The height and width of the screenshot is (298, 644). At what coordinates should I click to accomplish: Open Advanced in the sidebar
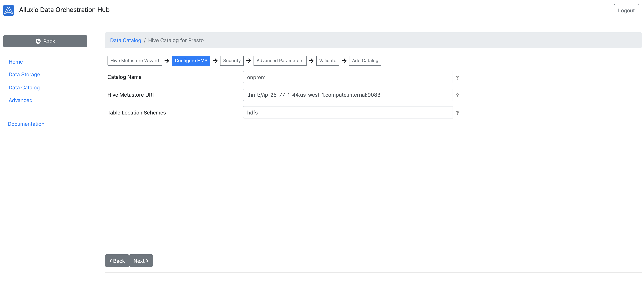point(21,100)
